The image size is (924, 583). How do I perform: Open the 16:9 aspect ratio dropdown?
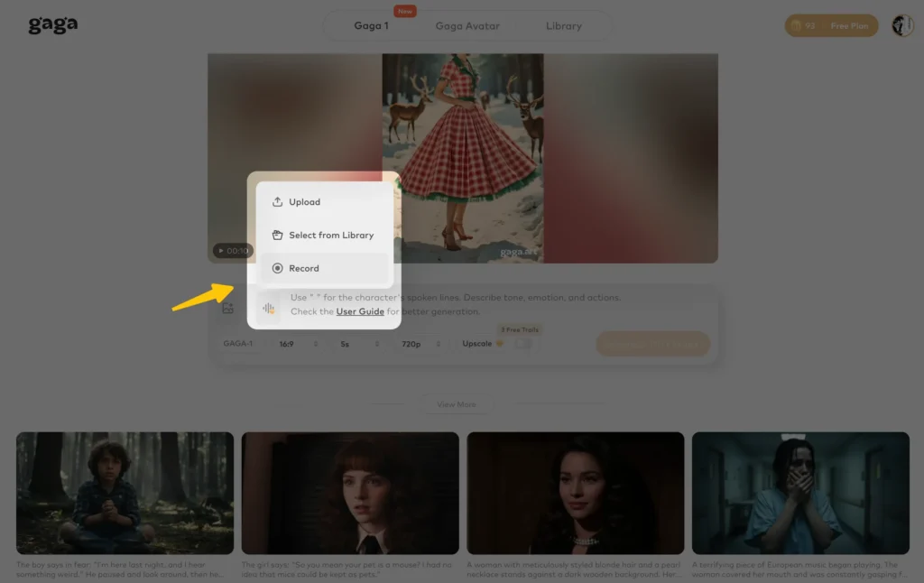[299, 344]
